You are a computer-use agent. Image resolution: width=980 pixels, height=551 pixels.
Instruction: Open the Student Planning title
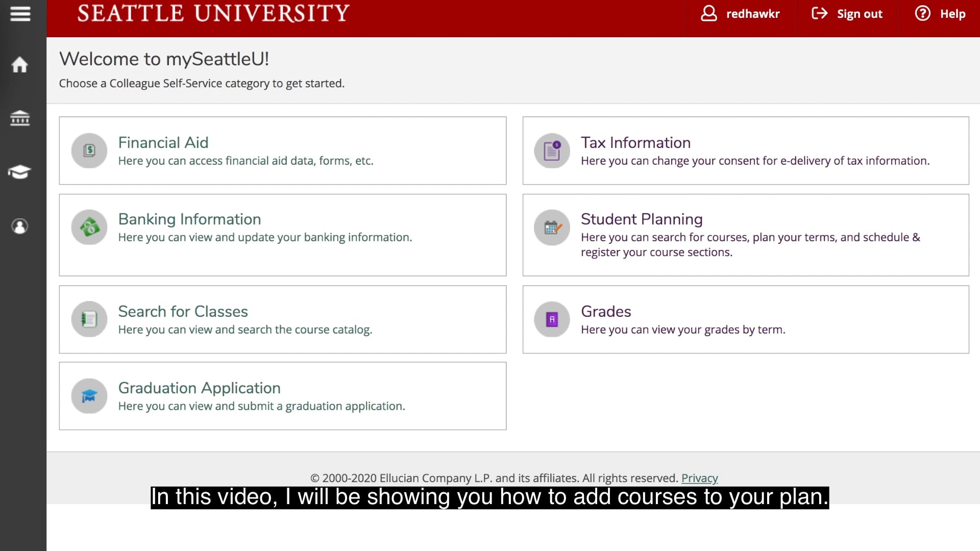point(642,219)
